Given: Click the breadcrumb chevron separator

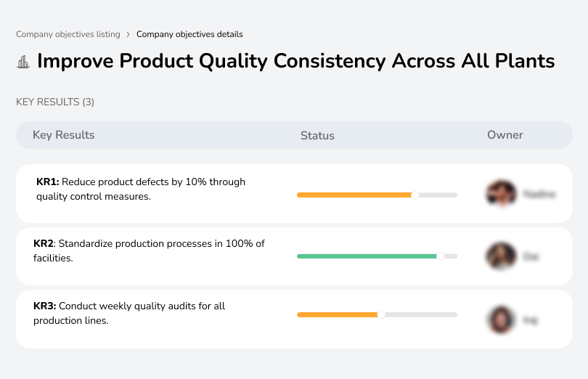Looking at the screenshot, I should click(x=128, y=35).
